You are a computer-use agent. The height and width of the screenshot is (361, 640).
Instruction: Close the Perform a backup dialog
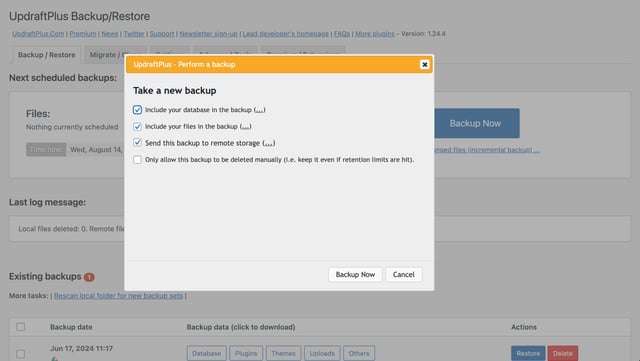tap(424, 65)
